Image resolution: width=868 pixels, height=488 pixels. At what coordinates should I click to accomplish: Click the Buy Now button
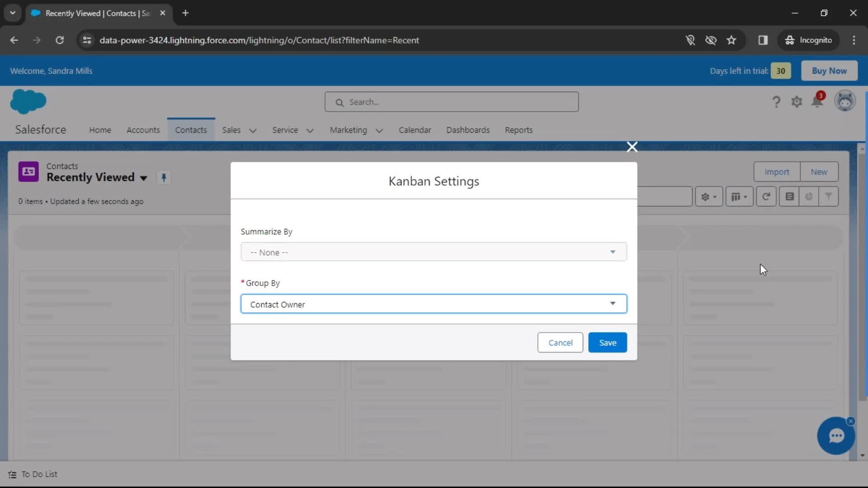tap(829, 71)
